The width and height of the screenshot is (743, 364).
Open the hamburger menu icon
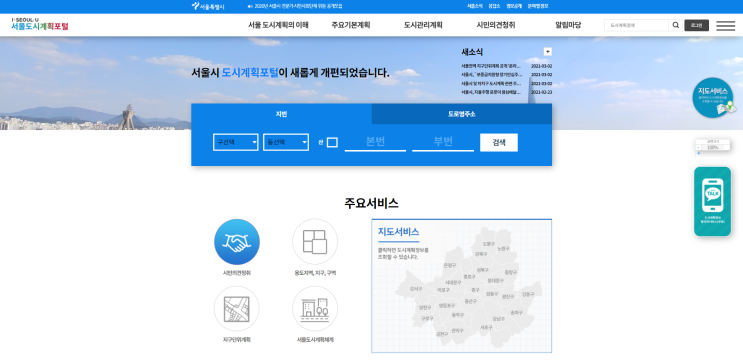pyautogui.click(x=725, y=26)
